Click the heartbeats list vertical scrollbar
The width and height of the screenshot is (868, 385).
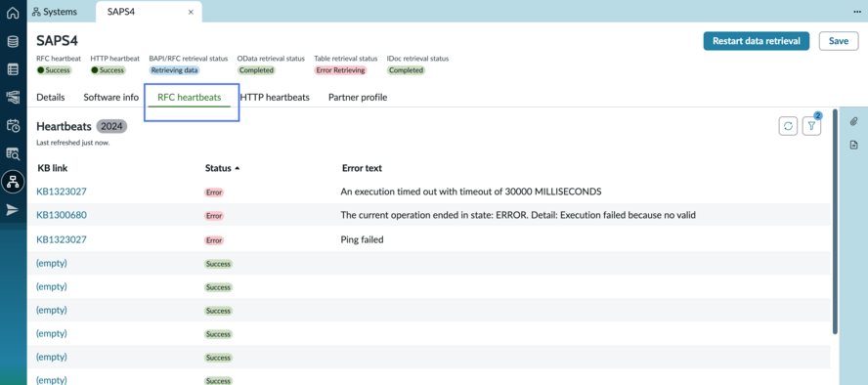pyautogui.click(x=835, y=221)
